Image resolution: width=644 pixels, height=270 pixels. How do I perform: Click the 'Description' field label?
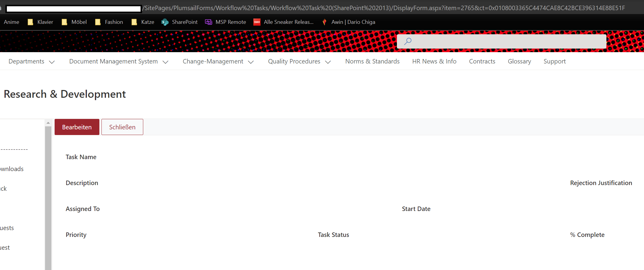(82, 183)
